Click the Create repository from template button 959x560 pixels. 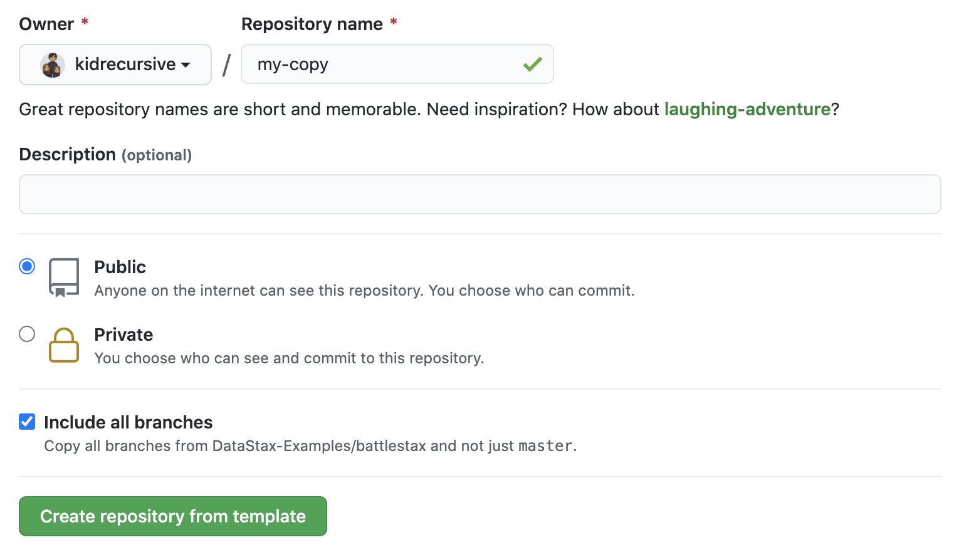173,516
